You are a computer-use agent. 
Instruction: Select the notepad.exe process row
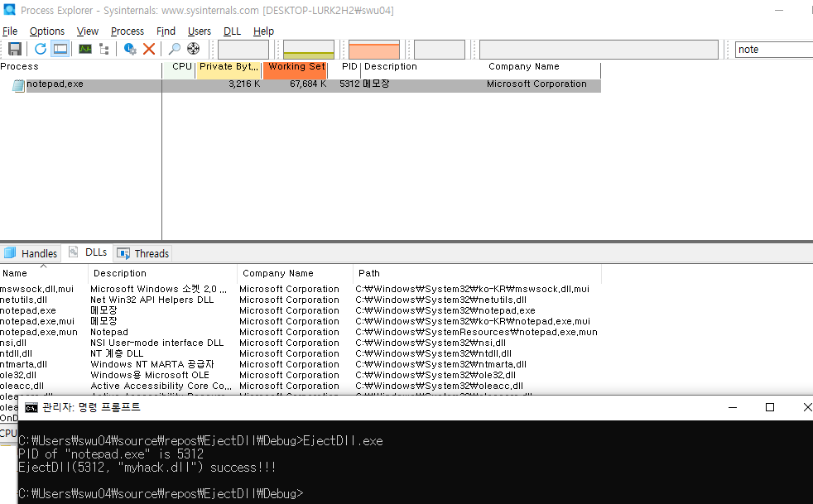pos(301,84)
